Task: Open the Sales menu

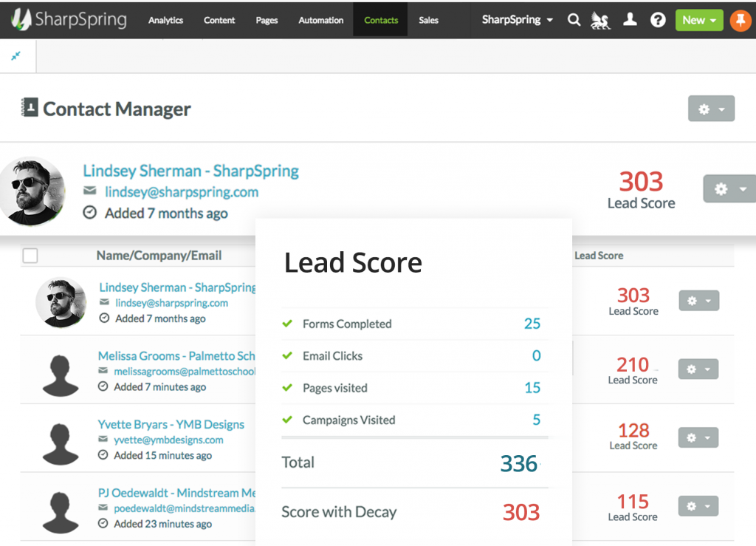Action: coord(429,20)
